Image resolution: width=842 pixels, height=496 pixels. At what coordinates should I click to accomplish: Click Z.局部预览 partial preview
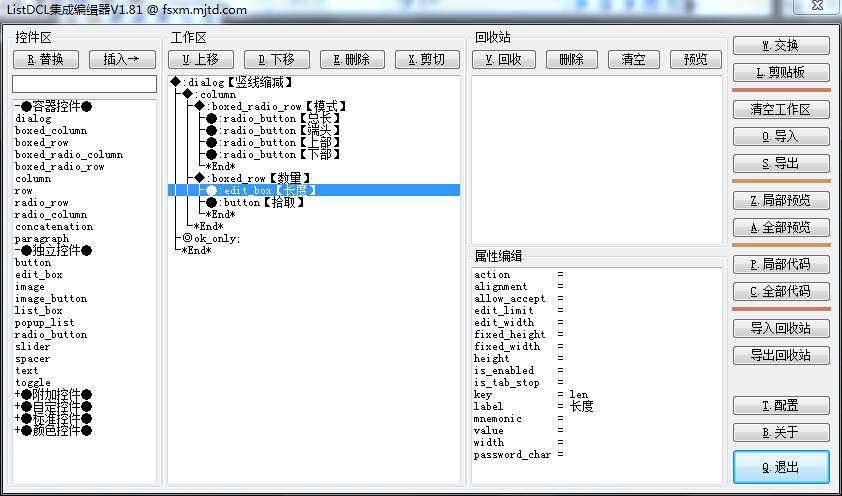pos(781,200)
